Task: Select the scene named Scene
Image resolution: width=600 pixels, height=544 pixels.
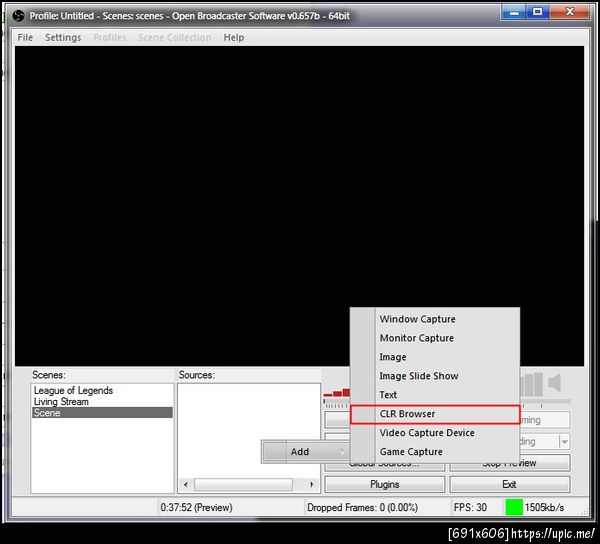Action: [x=102, y=413]
